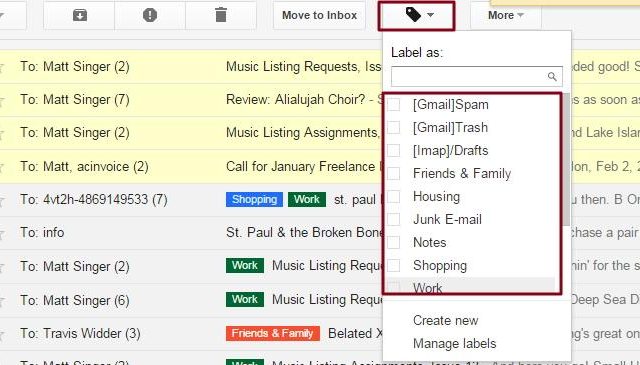The width and height of the screenshot is (640, 365).
Task: Click green Work tag beside Shopping tag
Action: coord(307,199)
